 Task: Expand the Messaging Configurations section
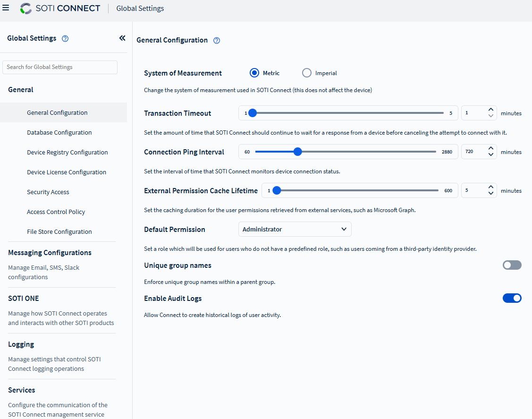click(50, 253)
